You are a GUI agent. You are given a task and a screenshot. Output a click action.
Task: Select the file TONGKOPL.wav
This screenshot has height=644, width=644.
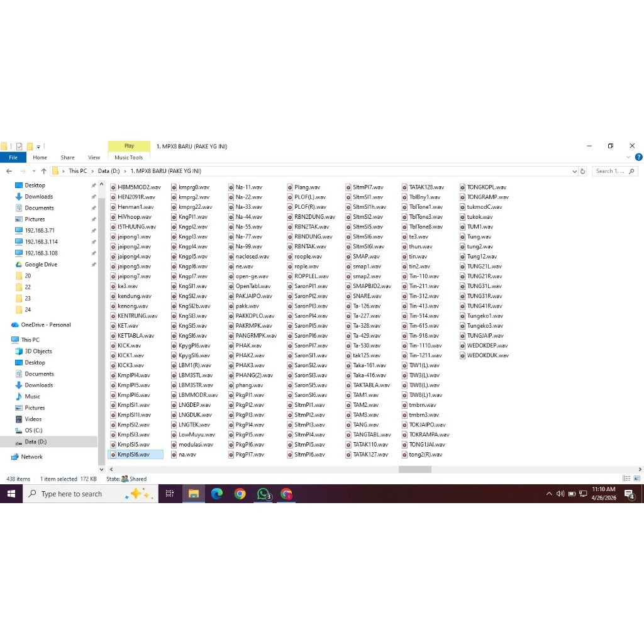[486, 187]
